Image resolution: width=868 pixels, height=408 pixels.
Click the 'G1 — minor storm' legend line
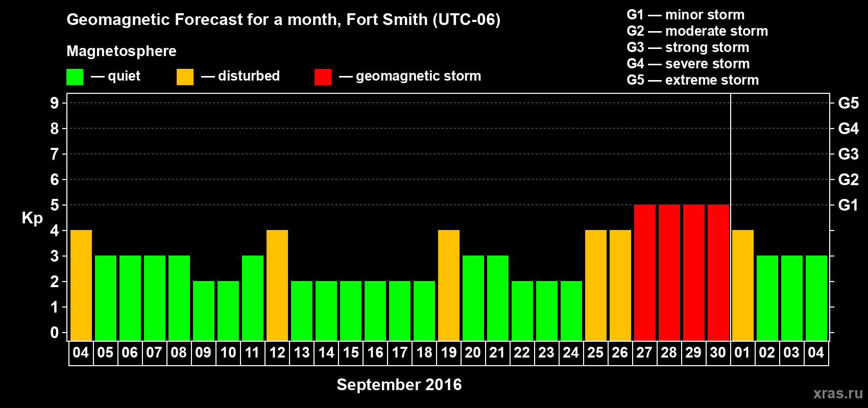[686, 15]
